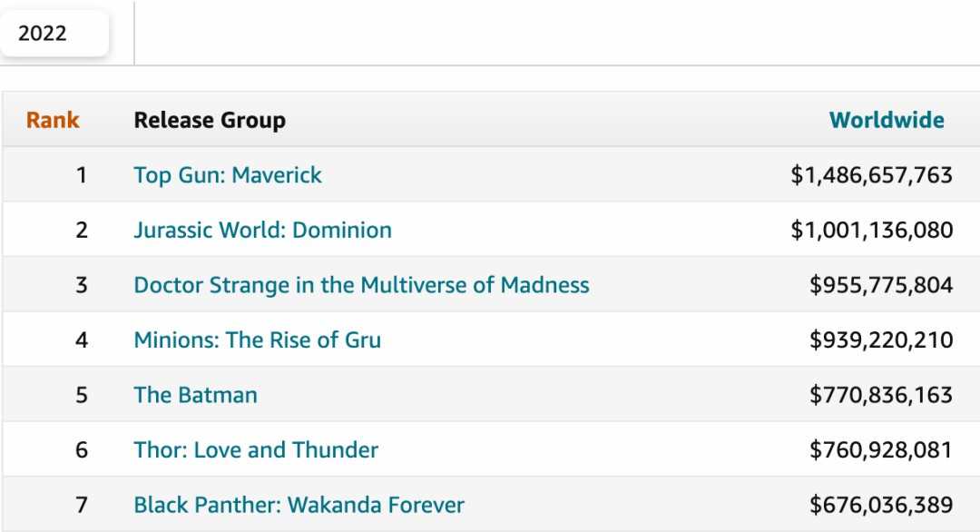The image size is (980, 532).
Task: Click the $939,220,210 gross for Minions
Action: click(880, 340)
